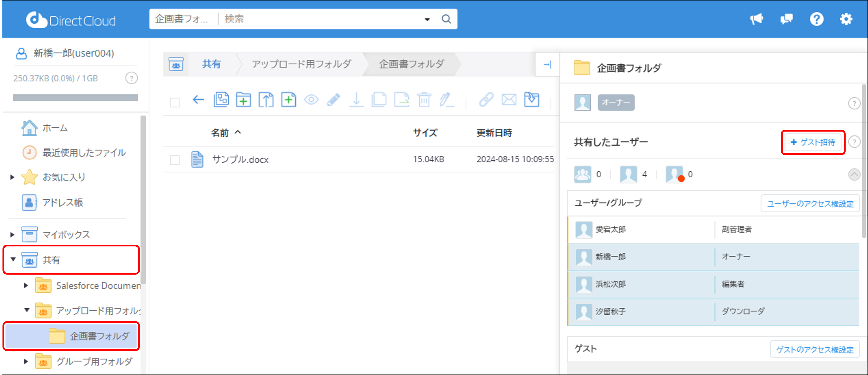Click the 検索 search input field
The image size is (868, 375).
[x=320, y=19]
